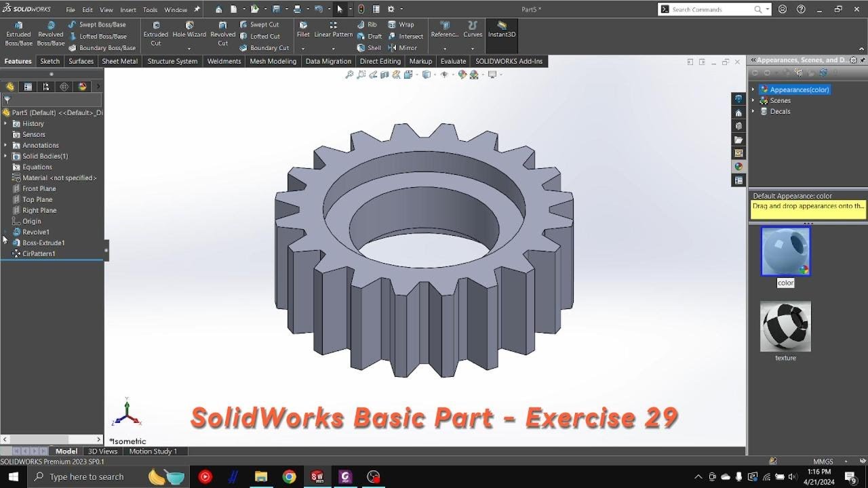The image size is (868, 488).
Task: Open the Curves tool
Action: coord(473,30)
